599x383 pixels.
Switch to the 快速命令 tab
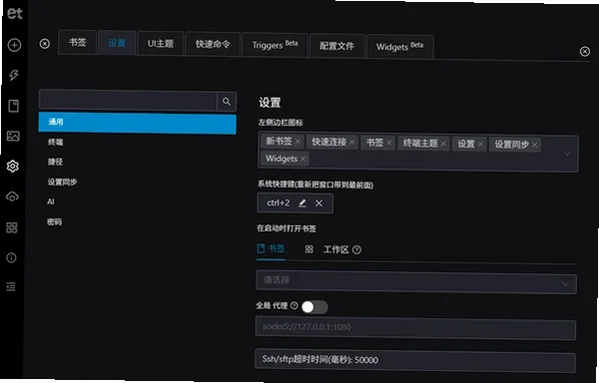[x=213, y=44]
